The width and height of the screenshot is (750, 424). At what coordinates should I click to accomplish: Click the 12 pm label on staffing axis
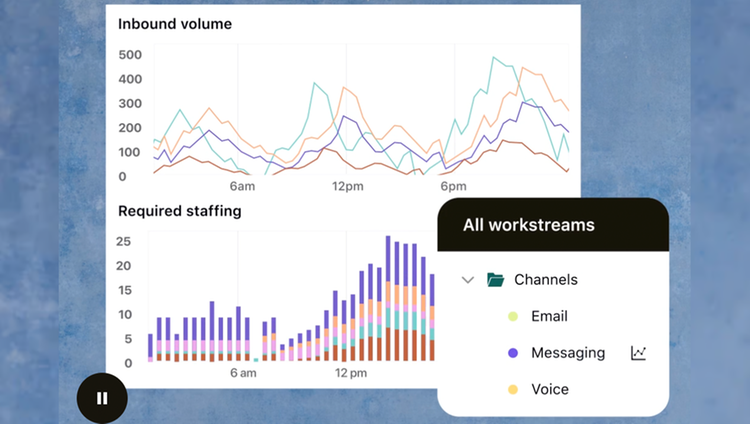[x=351, y=373]
